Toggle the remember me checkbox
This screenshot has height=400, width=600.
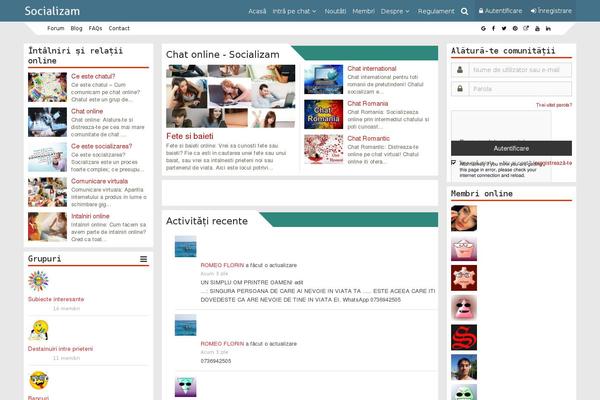tap(454, 163)
